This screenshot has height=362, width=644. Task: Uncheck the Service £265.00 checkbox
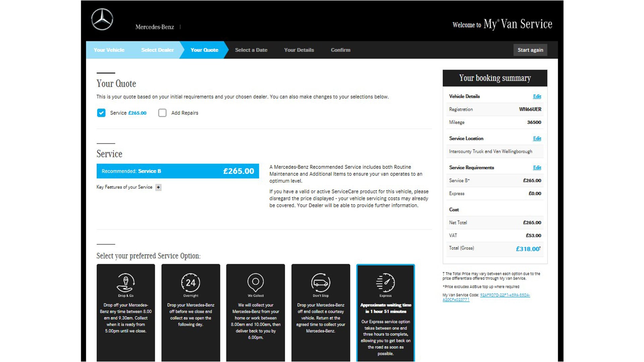click(101, 113)
